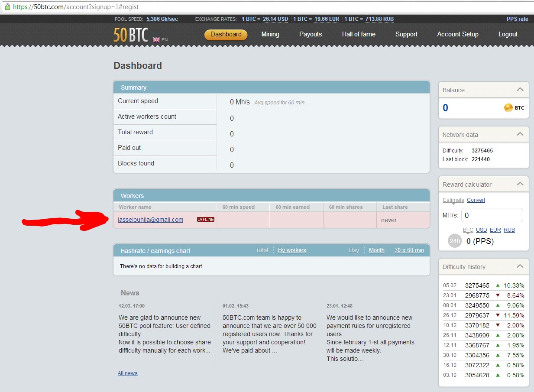Switch chart range to Month
Viewport: 534px width, 392px height.
click(x=377, y=250)
